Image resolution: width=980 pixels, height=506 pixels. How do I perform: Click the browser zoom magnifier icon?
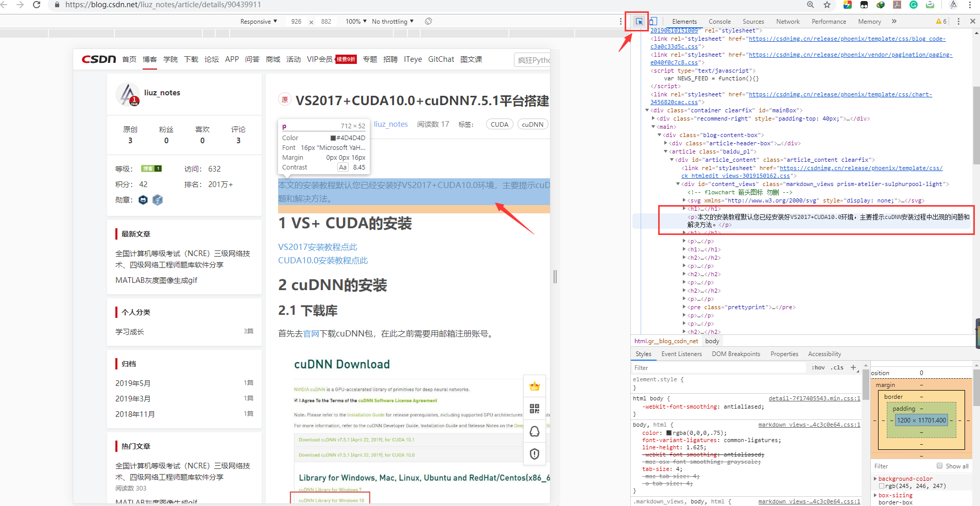point(811,5)
